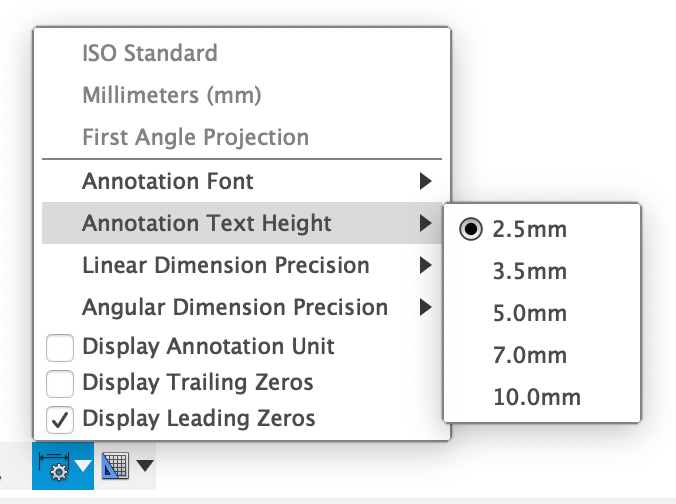
Task: Expand Angular Dimension Precision submenu arrow
Action: 426,307
